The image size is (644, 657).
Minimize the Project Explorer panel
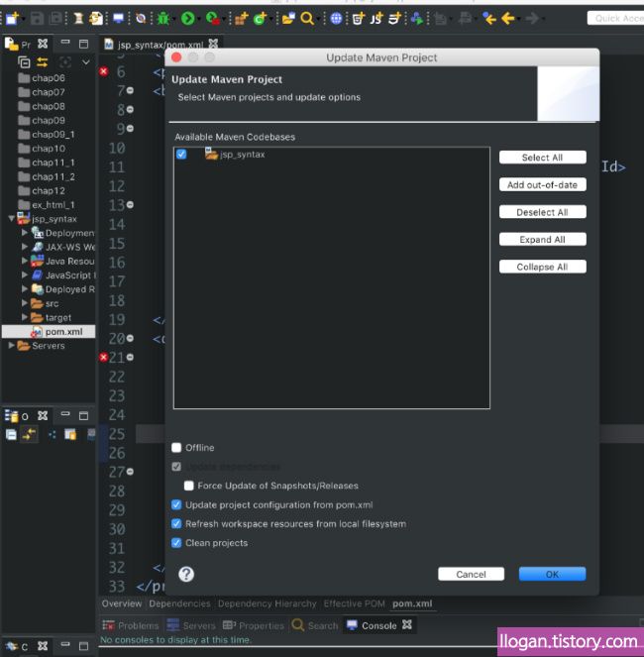(x=65, y=42)
